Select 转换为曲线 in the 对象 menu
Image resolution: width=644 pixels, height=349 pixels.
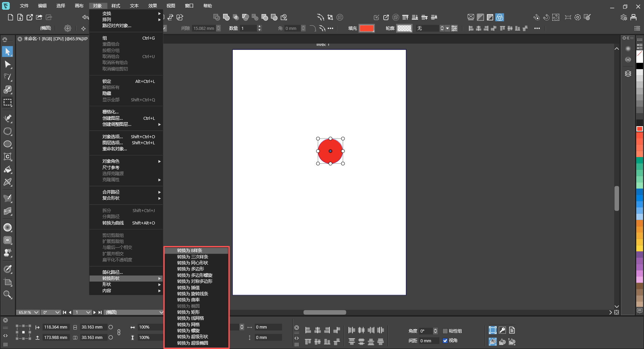(126, 223)
